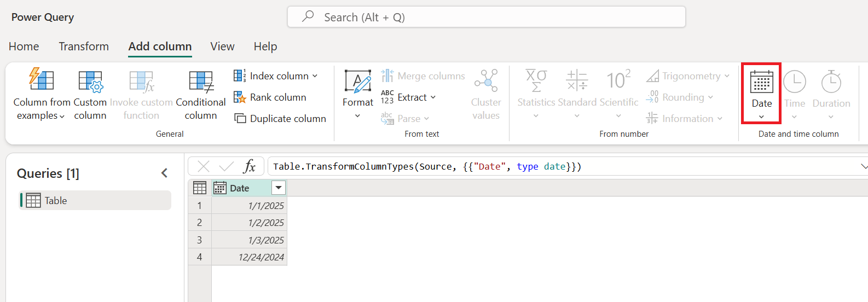
Task: Collapse the Queries pane
Action: point(164,173)
